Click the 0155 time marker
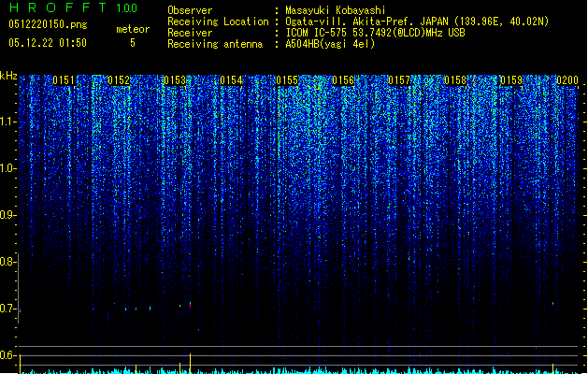Screen dimensions: 588x374 click(287, 80)
